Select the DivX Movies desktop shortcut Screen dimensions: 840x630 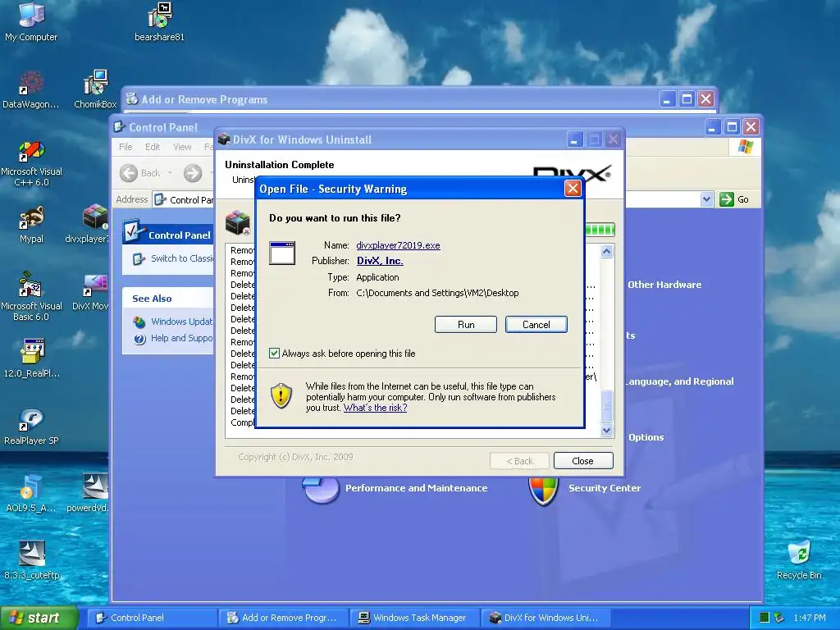click(90, 291)
